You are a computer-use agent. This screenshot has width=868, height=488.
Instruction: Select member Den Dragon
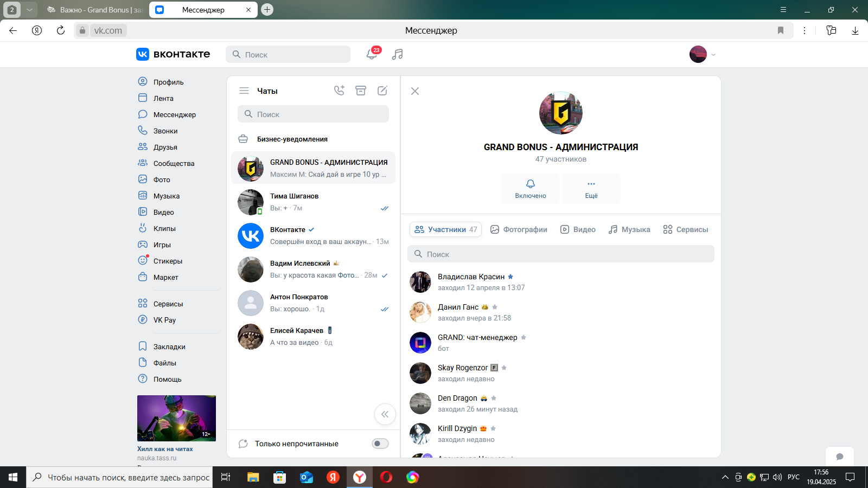(x=561, y=403)
